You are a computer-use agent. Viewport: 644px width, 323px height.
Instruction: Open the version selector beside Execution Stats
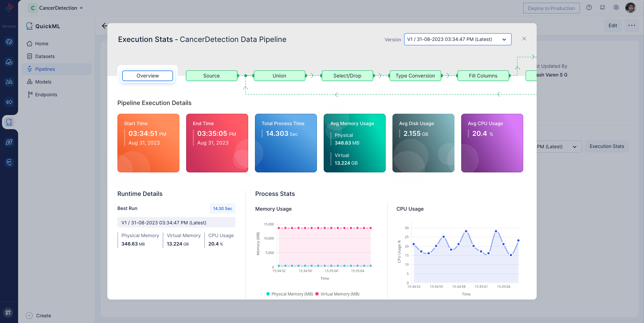(x=558, y=147)
